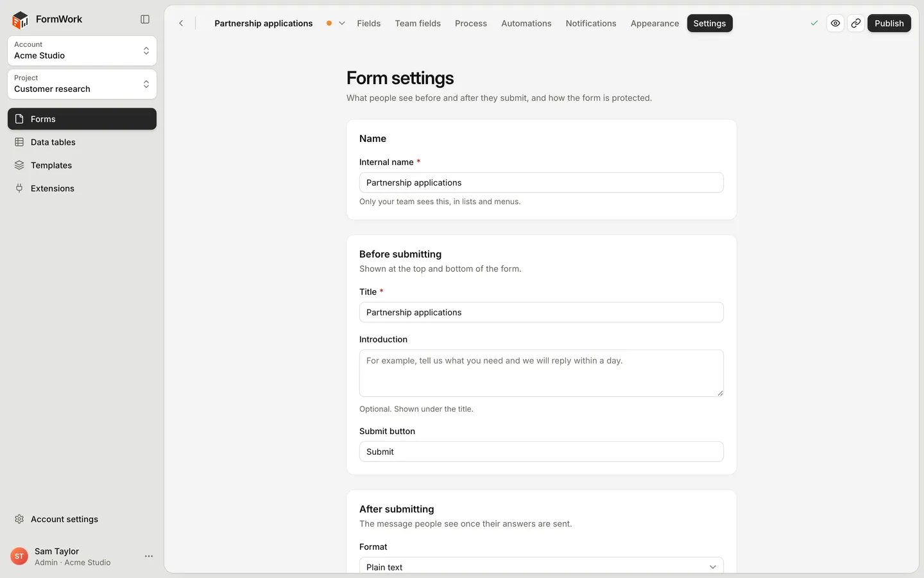This screenshot has width=924, height=578.
Task: Click the Introduction text area
Action: point(542,373)
